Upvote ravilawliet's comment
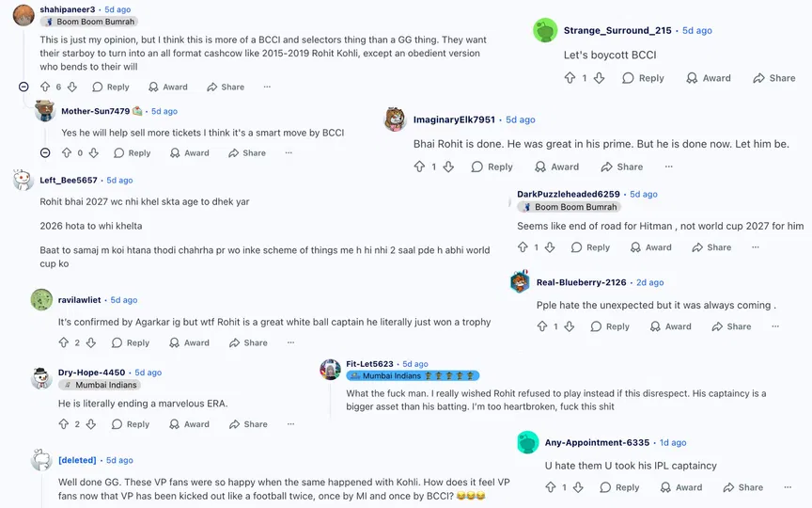812x508 pixels. [x=63, y=343]
